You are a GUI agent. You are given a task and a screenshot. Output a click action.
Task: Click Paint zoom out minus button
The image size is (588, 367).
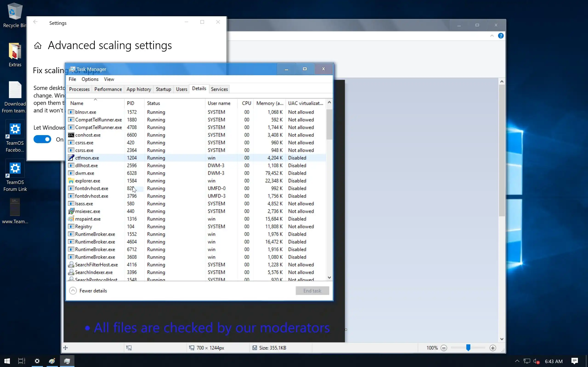tap(444, 348)
